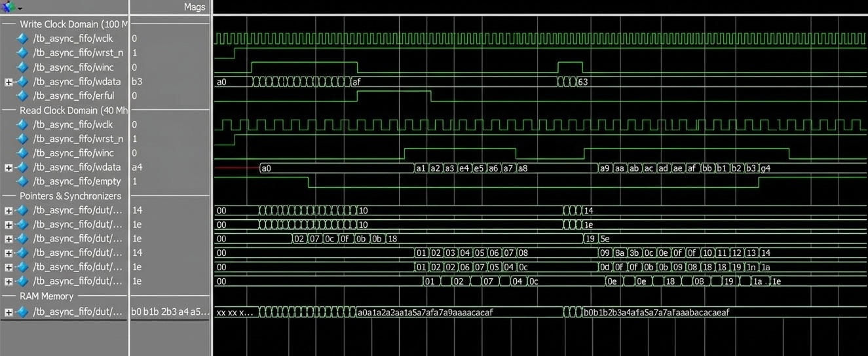868x356 pixels.
Task: Click wrst_n diamond icon under Write Clock Domain
Action: (x=23, y=52)
